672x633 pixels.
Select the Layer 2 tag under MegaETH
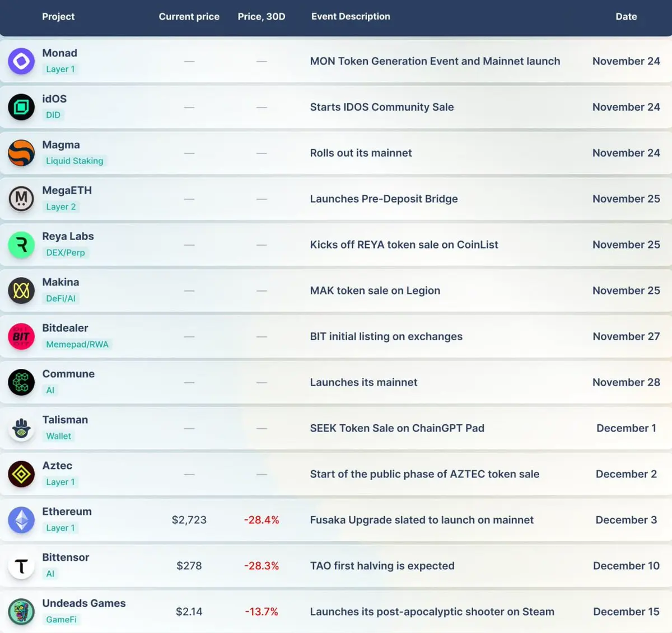click(61, 207)
